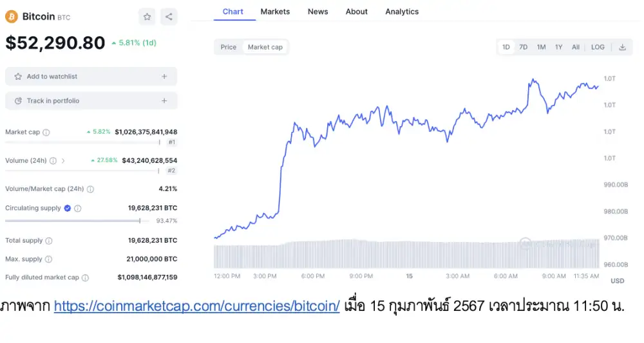Click the Circulating supply info icon
Viewport: 644px width, 343px height.
pos(78,209)
